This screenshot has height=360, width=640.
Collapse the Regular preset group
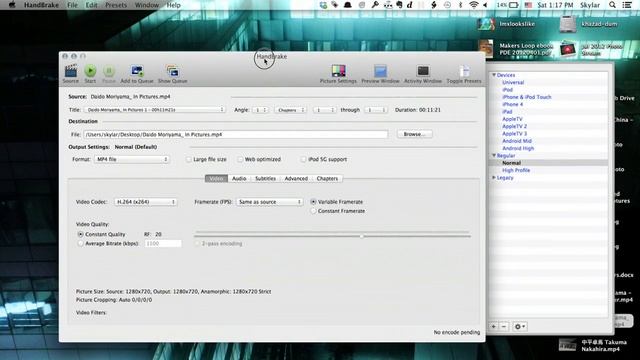[x=494, y=156]
